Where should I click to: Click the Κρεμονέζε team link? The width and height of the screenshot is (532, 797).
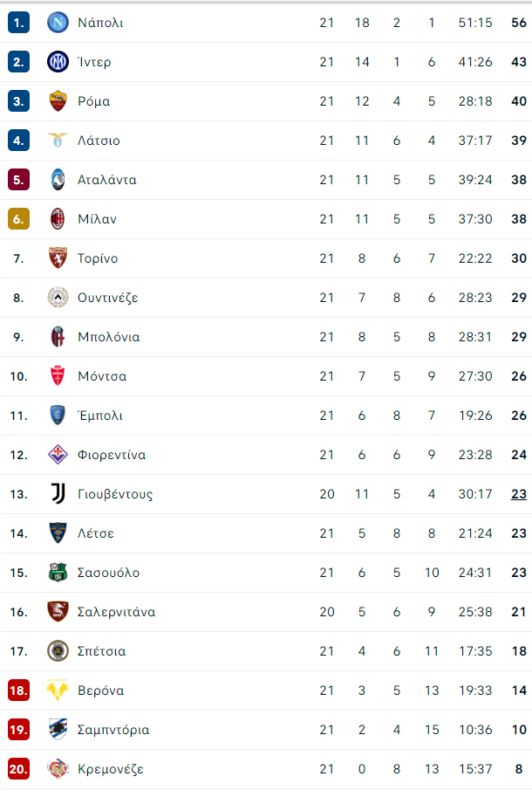click(x=111, y=769)
